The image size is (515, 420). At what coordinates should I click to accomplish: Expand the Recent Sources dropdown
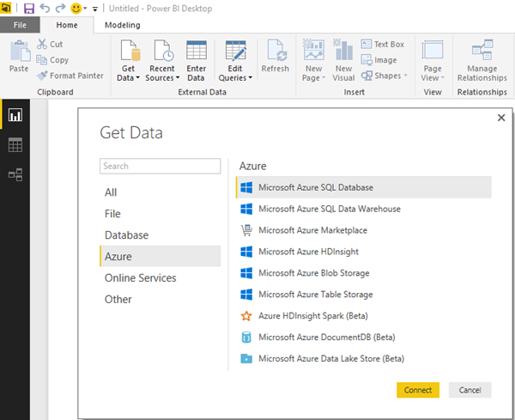pos(162,77)
